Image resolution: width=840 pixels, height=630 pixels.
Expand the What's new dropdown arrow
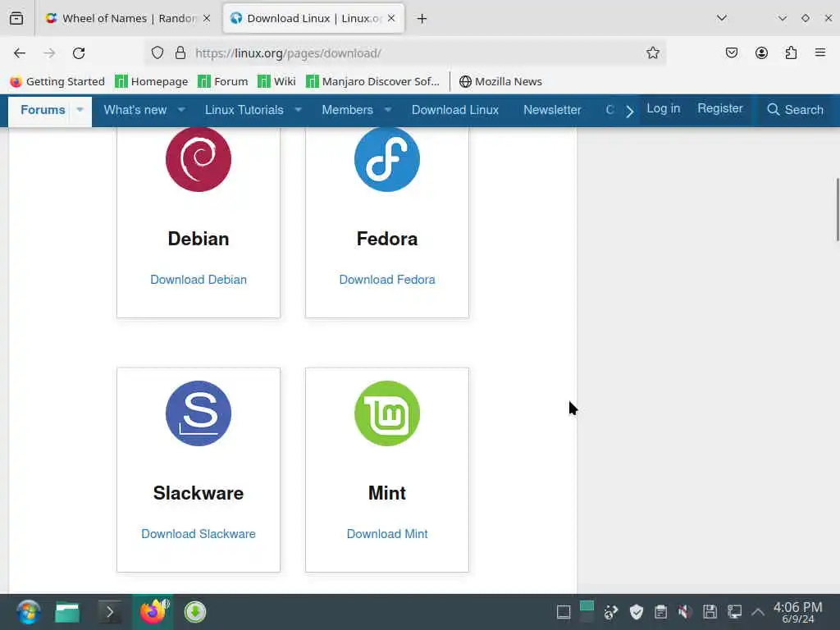point(181,110)
